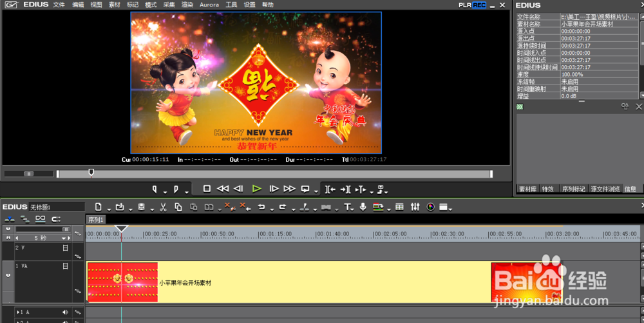Toggle the audio channel patch A button
The image size is (644, 323).
8,238
